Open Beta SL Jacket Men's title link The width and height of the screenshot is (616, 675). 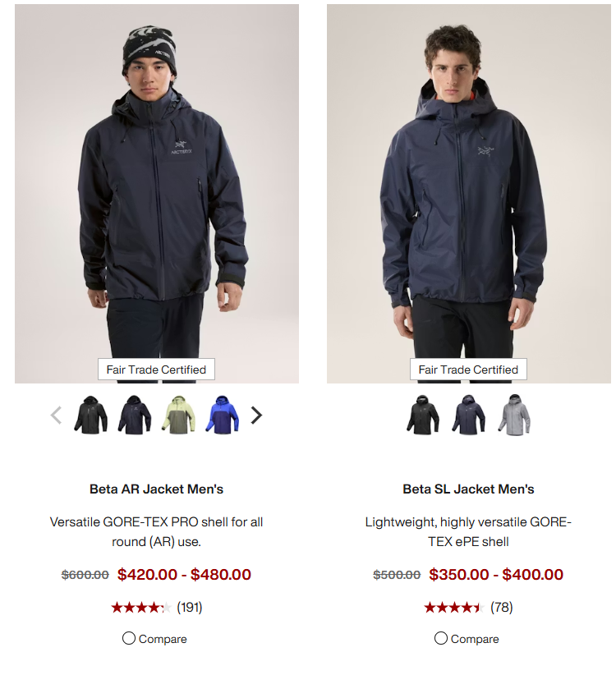click(x=468, y=489)
